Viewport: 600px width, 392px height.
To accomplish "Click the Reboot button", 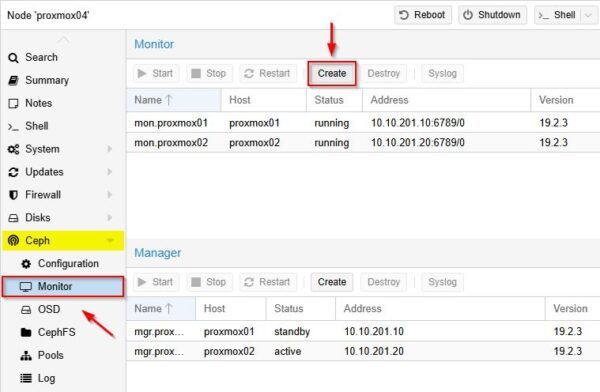I will [423, 15].
